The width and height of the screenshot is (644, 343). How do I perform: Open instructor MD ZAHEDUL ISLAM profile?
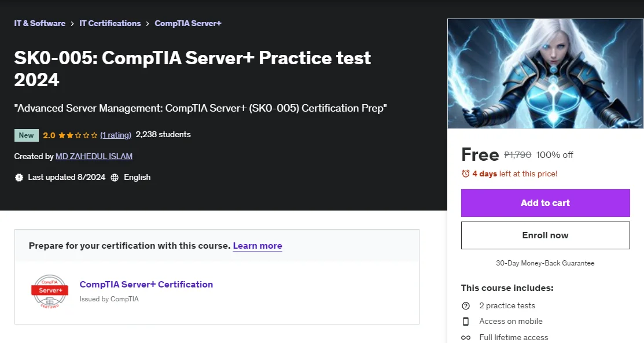(x=94, y=157)
